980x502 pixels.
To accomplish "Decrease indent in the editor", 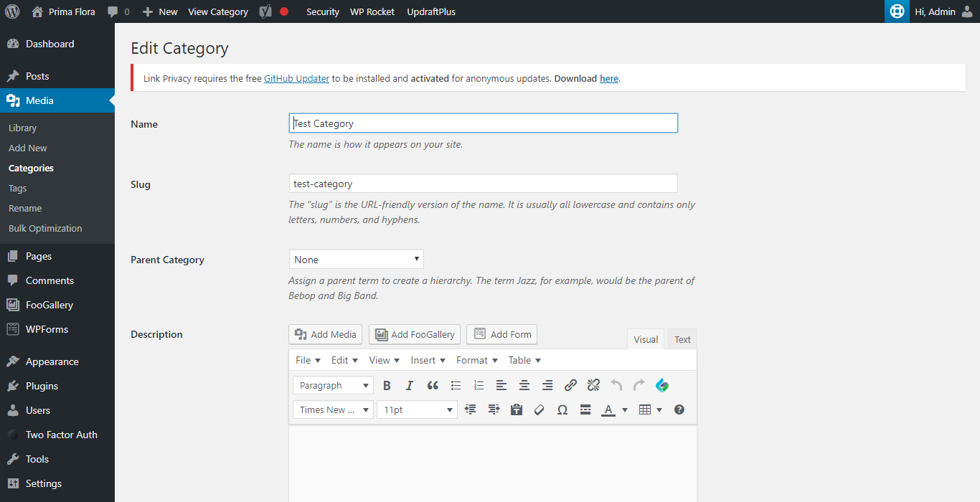I will pyautogui.click(x=471, y=410).
